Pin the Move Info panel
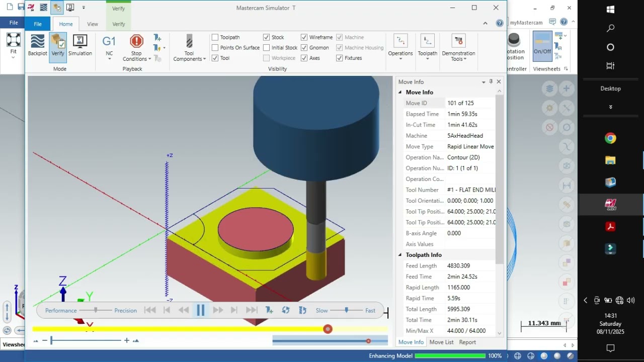The width and height of the screenshot is (644, 362). click(491, 82)
